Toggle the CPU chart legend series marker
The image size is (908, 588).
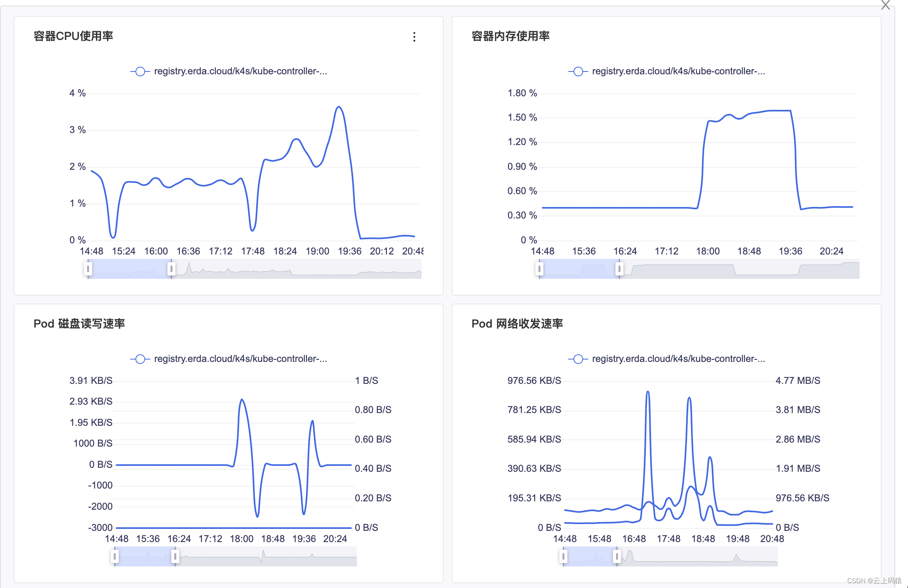pos(140,72)
